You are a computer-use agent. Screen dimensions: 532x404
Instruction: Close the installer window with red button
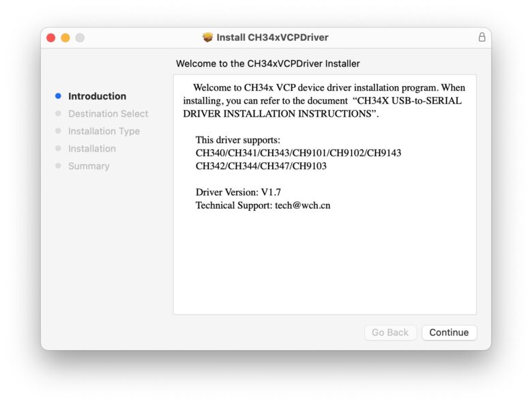(51, 38)
